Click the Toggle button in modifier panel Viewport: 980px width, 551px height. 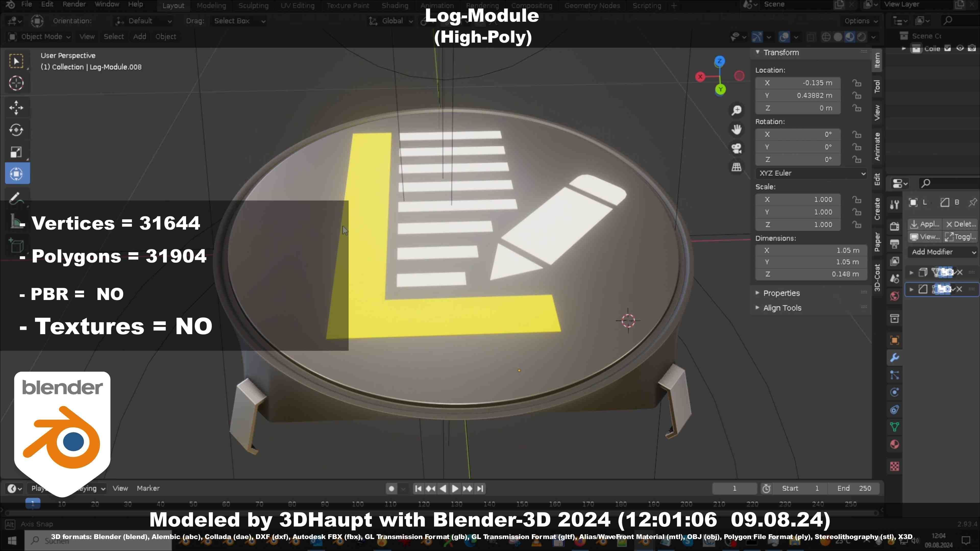click(961, 237)
